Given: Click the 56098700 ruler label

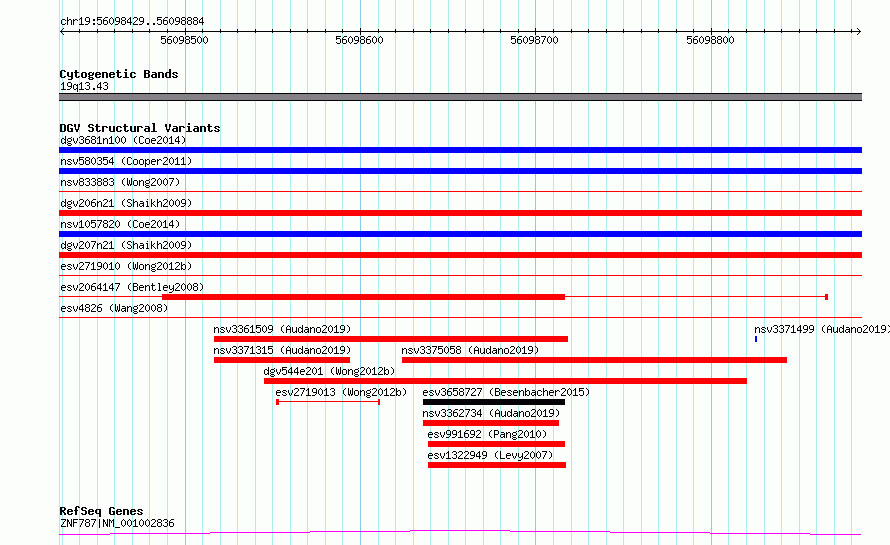Looking at the screenshot, I should 534,40.
